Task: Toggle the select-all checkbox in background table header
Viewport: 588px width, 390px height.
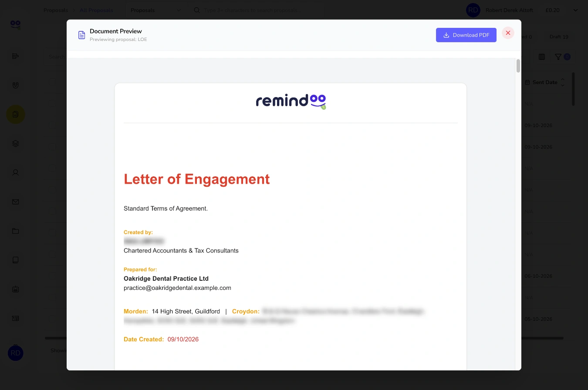Action: [52, 82]
